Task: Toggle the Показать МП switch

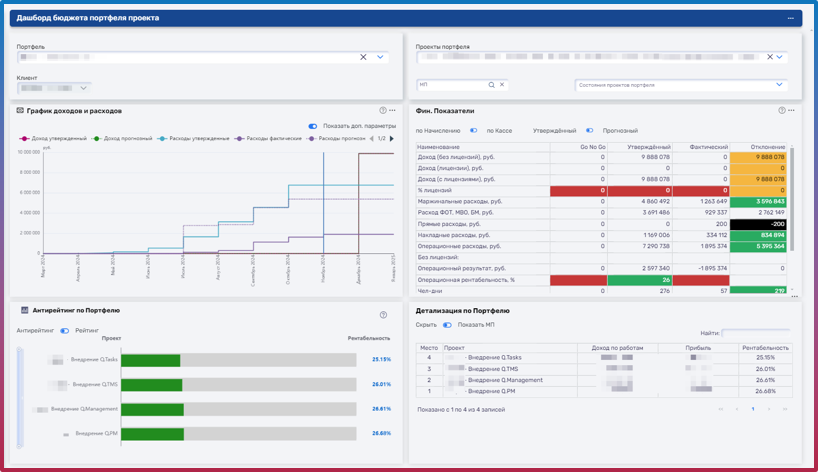Action: click(447, 325)
